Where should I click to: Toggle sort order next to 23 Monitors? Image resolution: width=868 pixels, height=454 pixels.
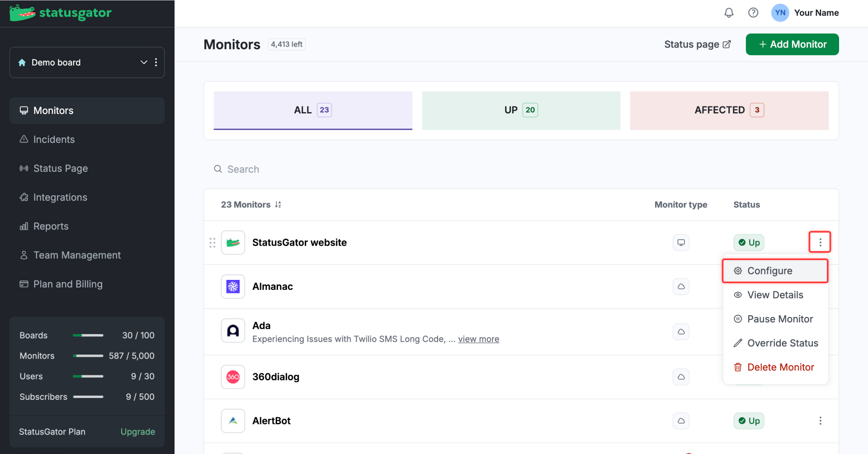(278, 205)
